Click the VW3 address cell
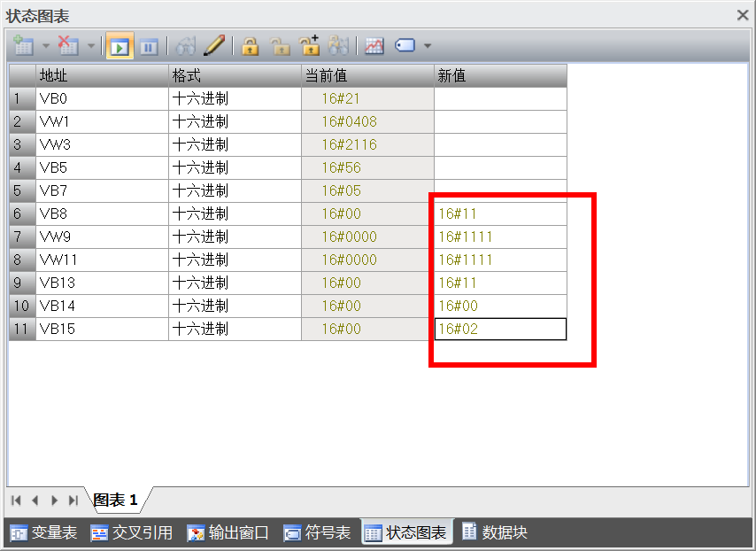The width and height of the screenshot is (756, 551). tap(102, 144)
